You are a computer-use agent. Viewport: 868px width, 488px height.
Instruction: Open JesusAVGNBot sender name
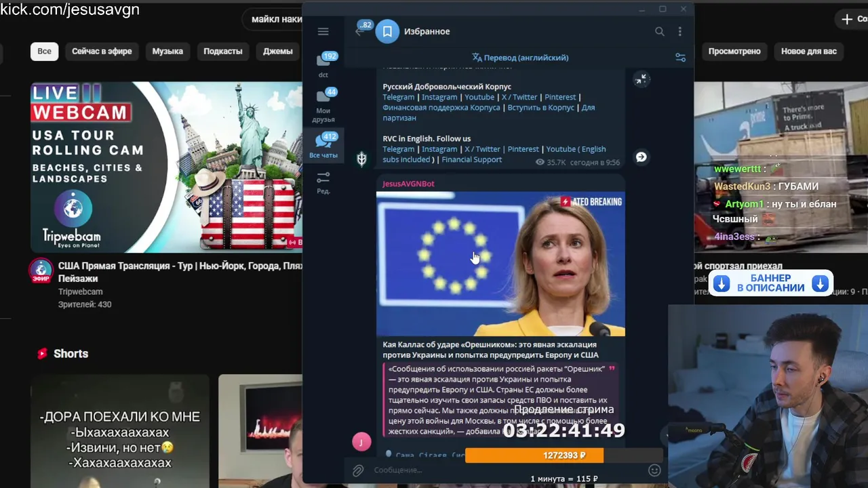click(408, 184)
